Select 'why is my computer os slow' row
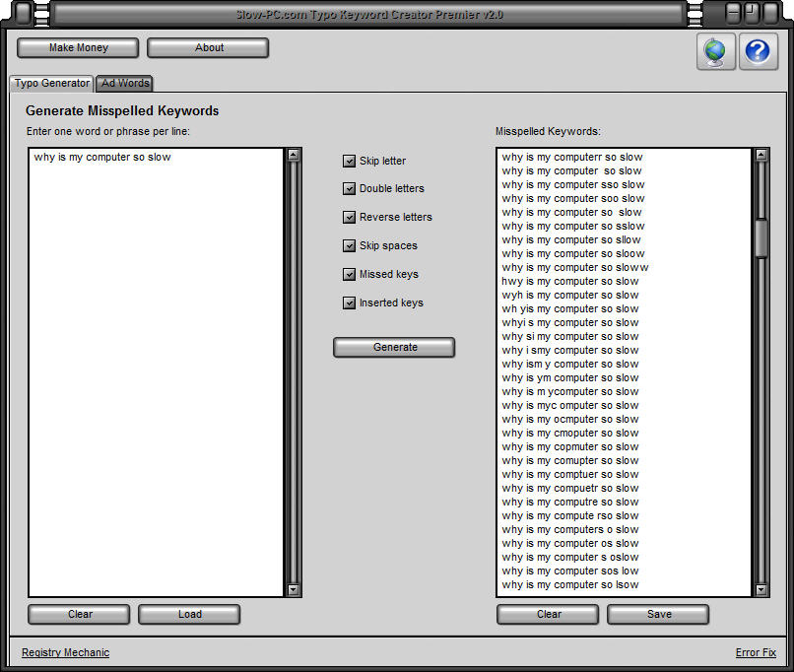794x672 pixels. tap(570, 543)
